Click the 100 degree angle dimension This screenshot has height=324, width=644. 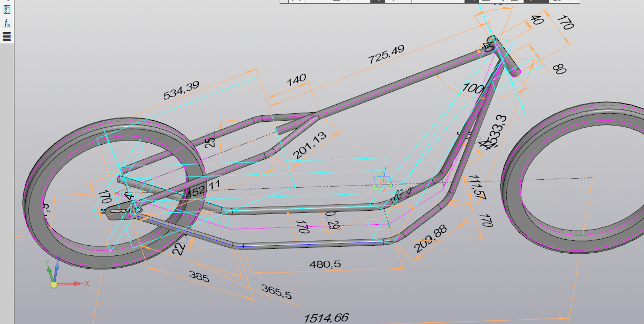tap(472, 89)
